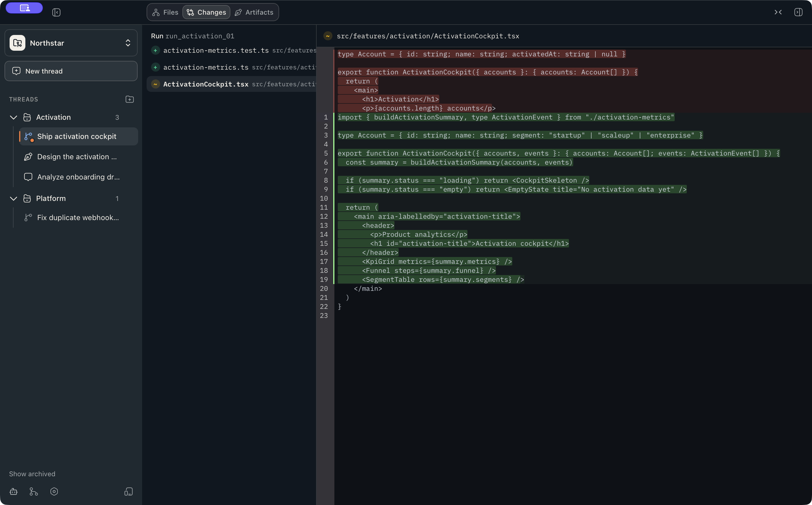812x505 pixels.
Task: Click the Run run_activation_01 label
Action: [x=193, y=36]
